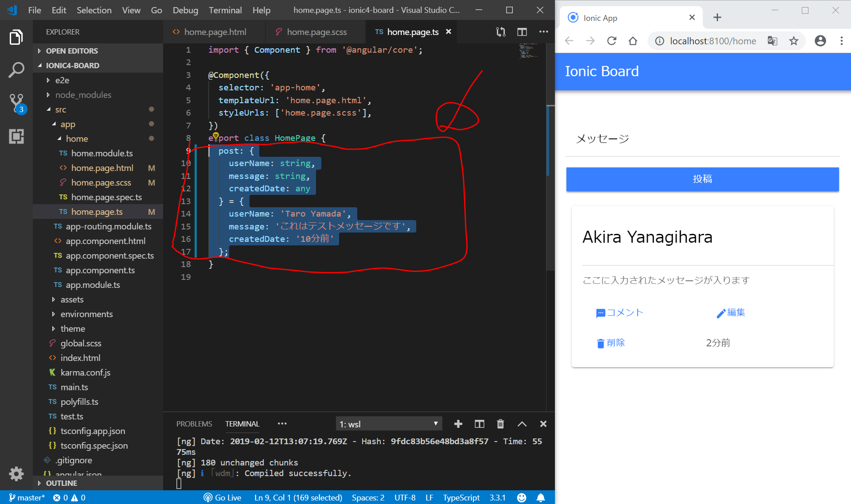Click the 投稿 submit button
The width and height of the screenshot is (851, 504).
pos(702,179)
